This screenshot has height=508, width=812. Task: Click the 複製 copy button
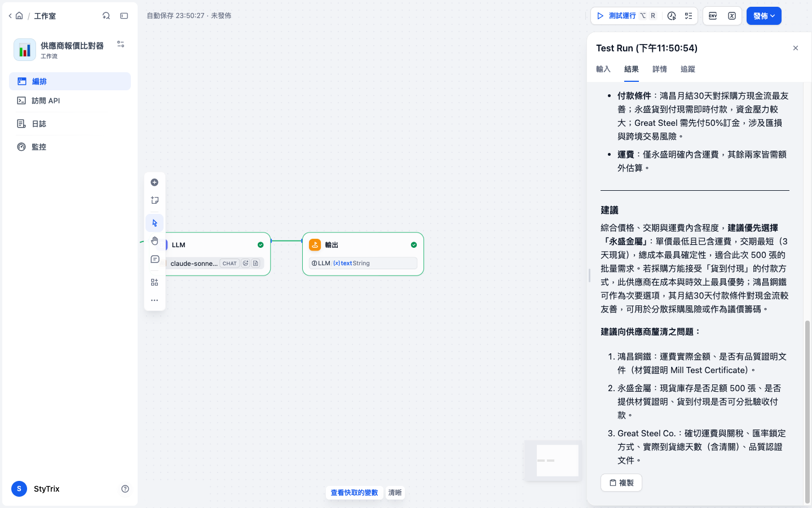click(621, 483)
